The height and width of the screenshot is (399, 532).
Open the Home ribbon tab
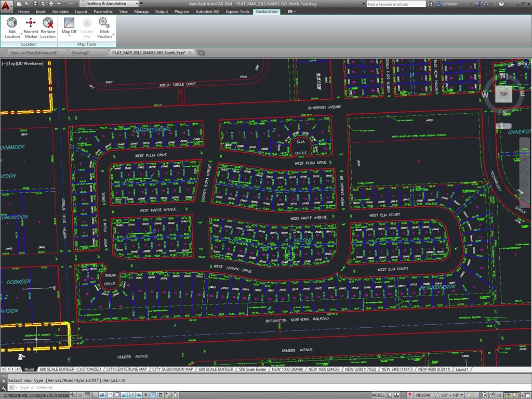pyautogui.click(x=24, y=11)
